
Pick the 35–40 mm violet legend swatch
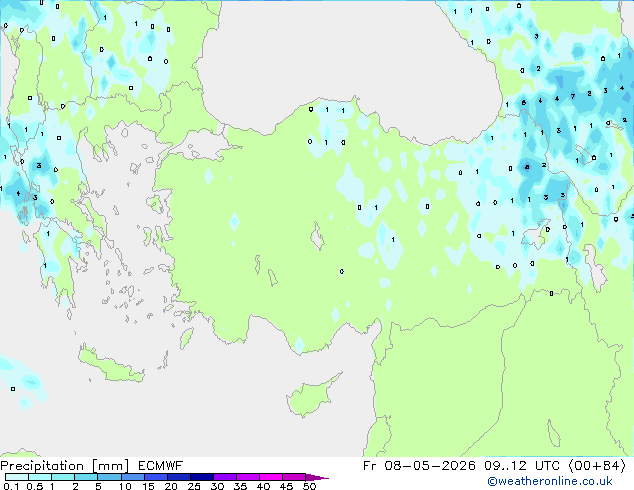(x=247, y=477)
